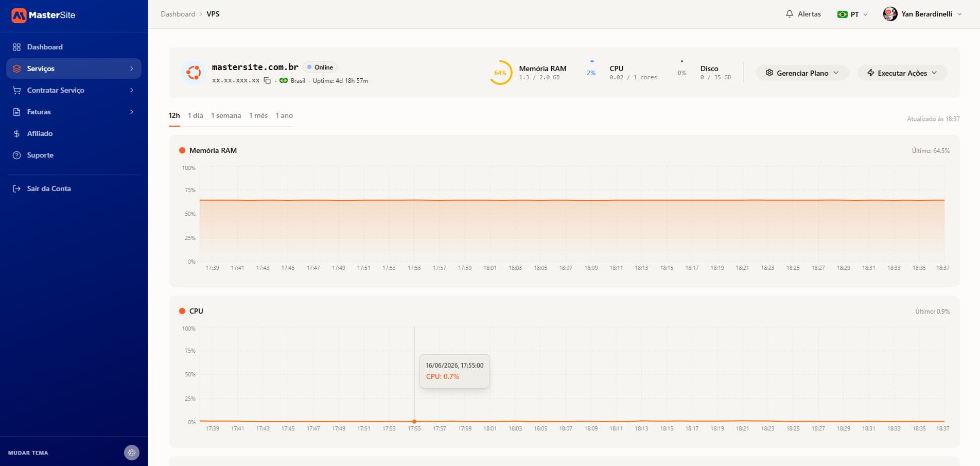
Task: Click the MasterSite logo
Action: click(43, 15)
